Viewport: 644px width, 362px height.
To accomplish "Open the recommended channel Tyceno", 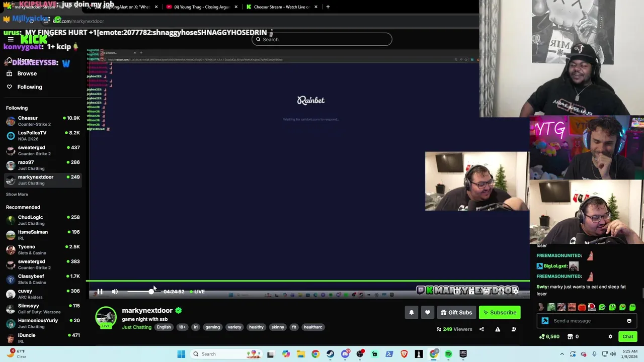I will click(43, 250).
